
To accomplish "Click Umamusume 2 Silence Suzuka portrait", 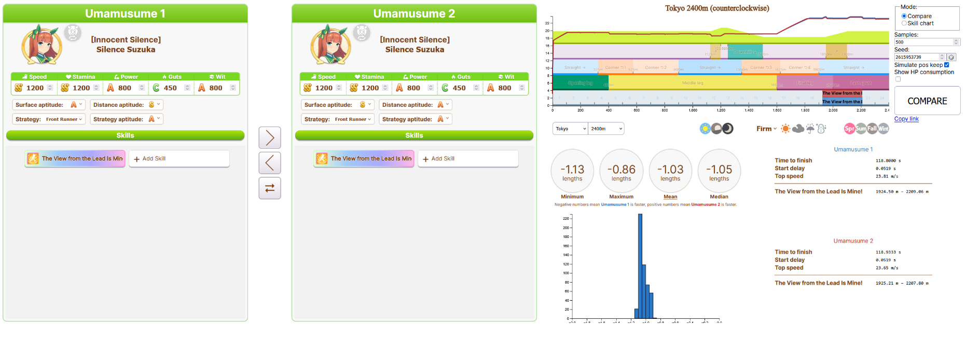I will pos(330,45).
